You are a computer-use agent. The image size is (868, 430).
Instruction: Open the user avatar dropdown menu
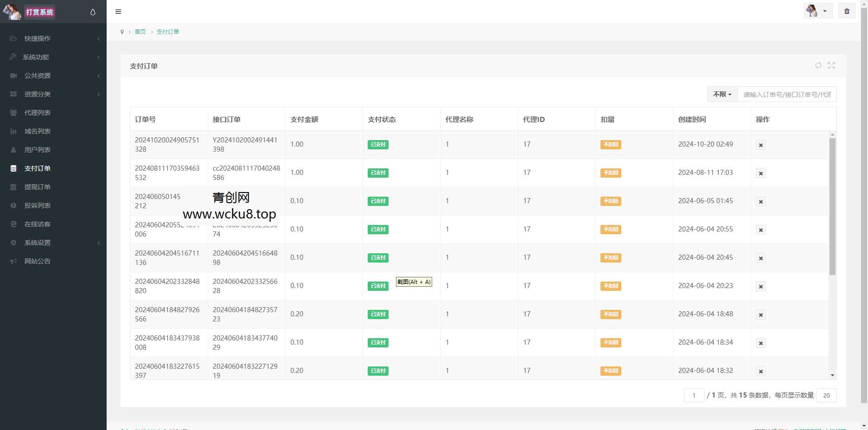[x=817, y=11]
